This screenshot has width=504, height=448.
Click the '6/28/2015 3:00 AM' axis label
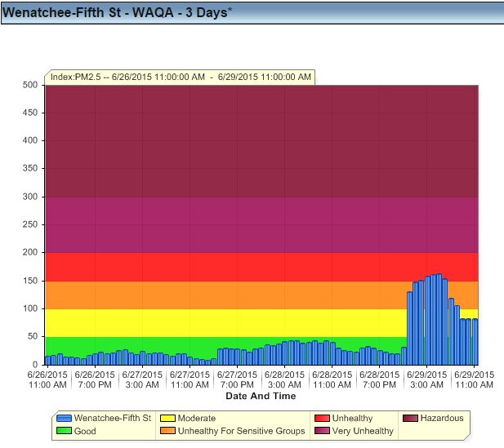pyautogui.click(x=284, y=379)
